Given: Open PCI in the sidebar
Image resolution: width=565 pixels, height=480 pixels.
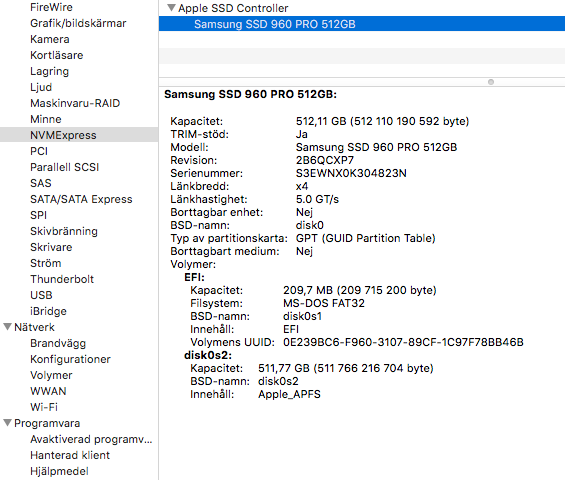Looking at the screenshot, I should [39, 151].
